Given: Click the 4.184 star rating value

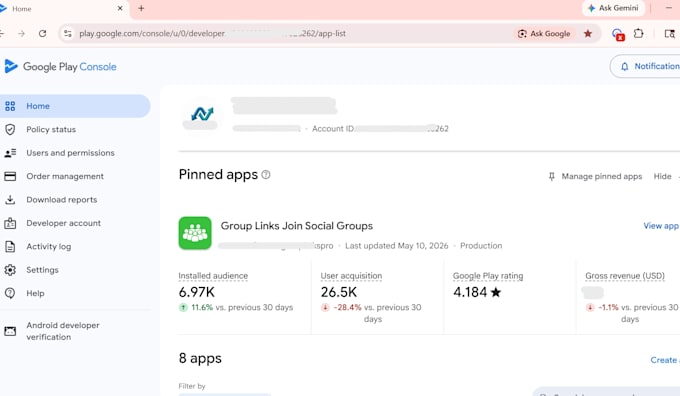Looking at the screenshot, I should 477,292.
